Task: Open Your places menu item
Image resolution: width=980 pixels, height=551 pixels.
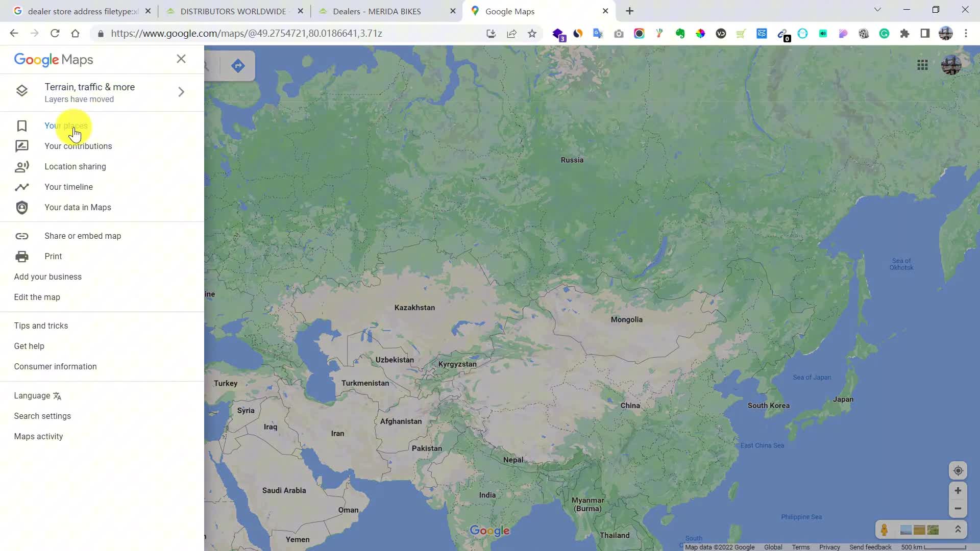Action: (x=66, y=126)
